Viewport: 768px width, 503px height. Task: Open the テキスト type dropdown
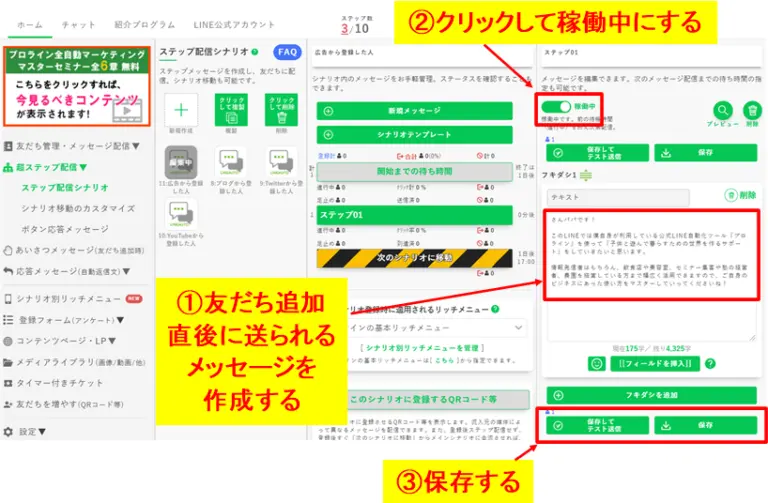coord(618,197)
